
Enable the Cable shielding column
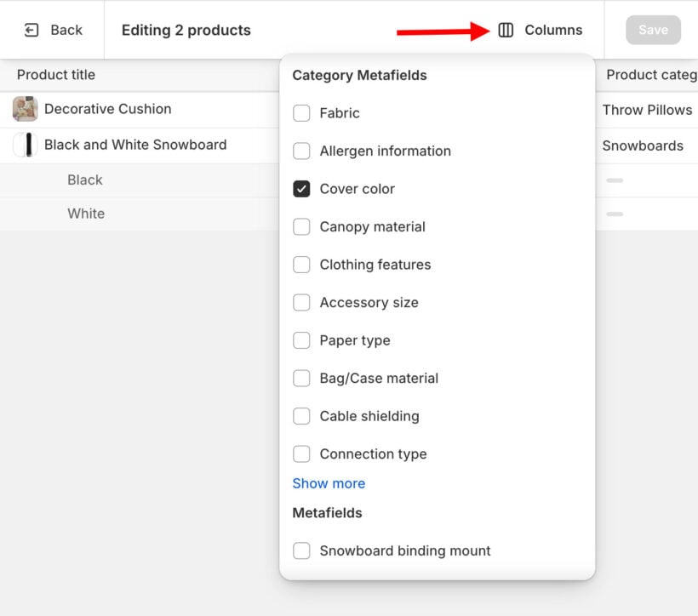point(301,416)
